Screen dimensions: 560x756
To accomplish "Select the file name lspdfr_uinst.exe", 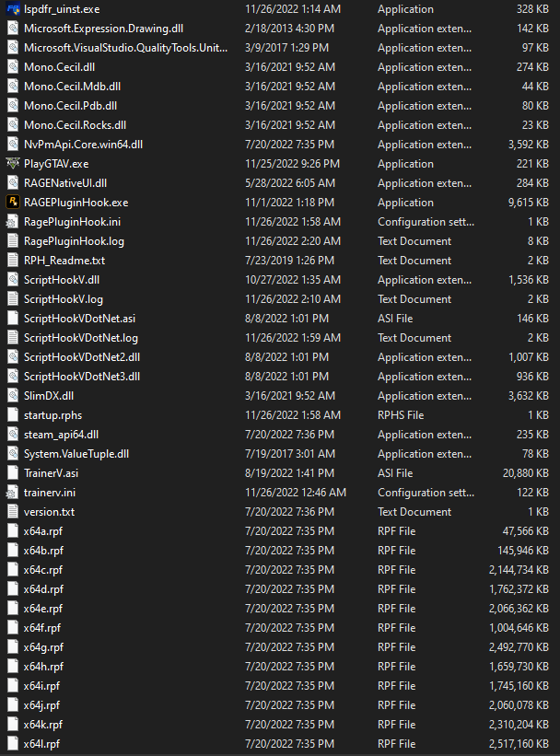I will (x=62, y=9).
